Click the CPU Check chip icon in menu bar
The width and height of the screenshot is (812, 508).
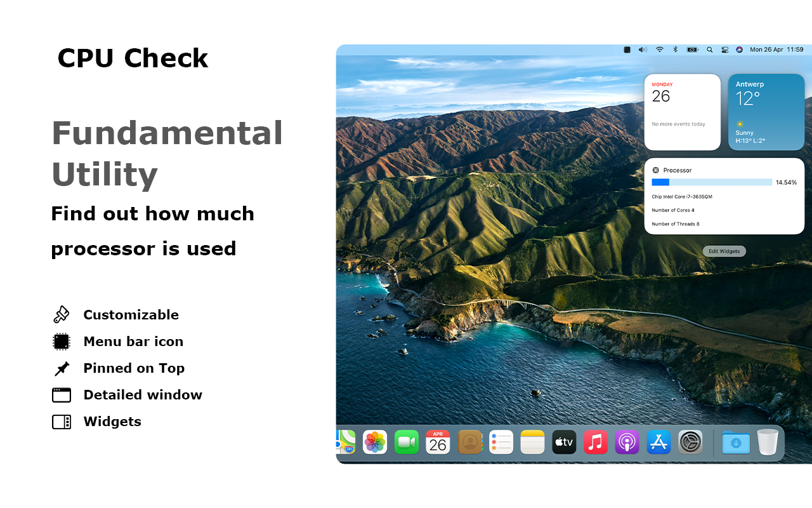627,50
